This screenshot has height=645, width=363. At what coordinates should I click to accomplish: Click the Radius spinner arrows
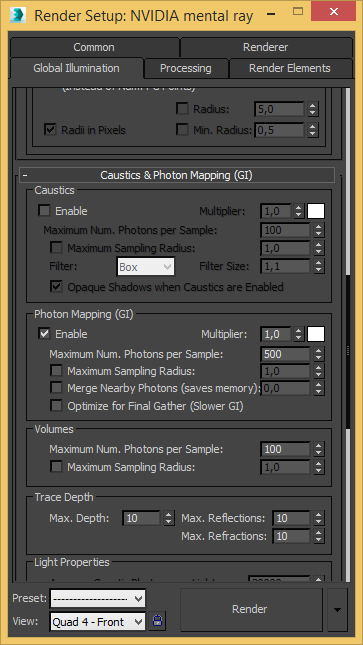pyautogui.click(x=313, y=109)
